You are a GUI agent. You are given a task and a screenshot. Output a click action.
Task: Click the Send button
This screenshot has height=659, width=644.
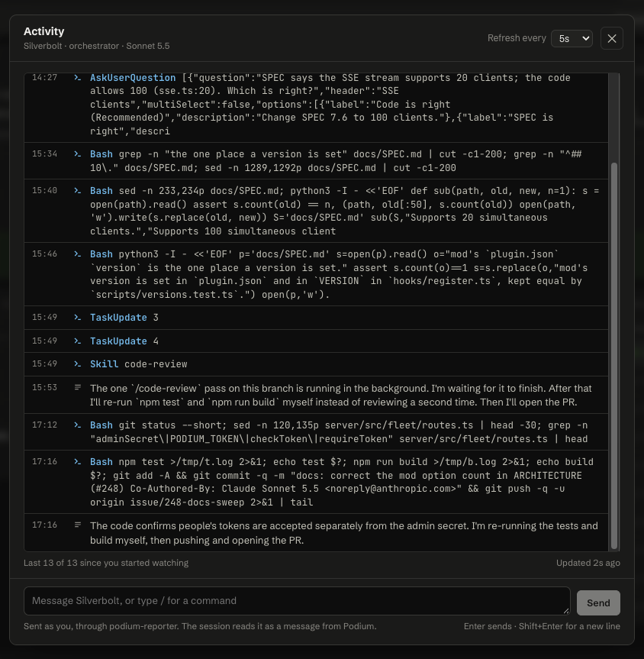598,602
